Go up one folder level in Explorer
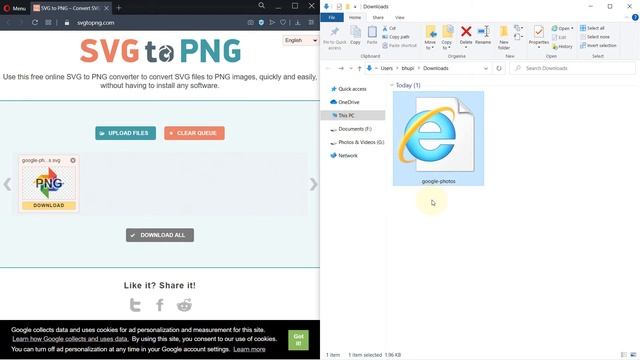640x360 pixels. click(x=359, y=68)
